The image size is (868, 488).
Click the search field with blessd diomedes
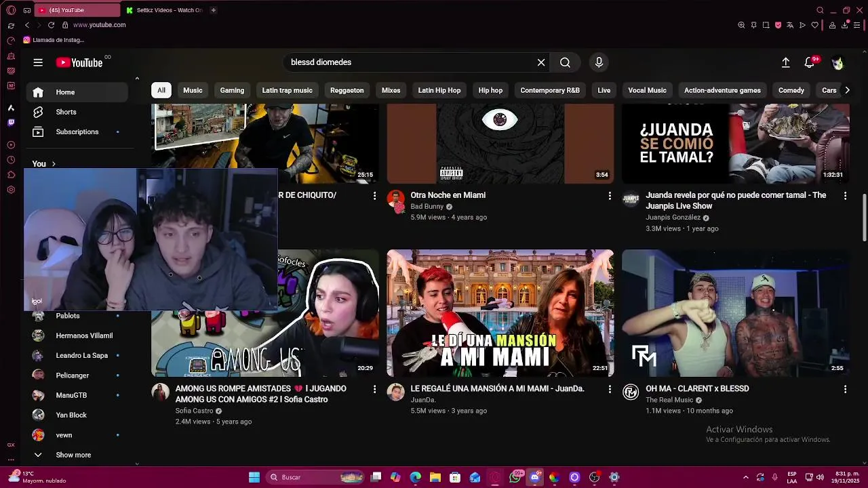click(x=410, y=62)
